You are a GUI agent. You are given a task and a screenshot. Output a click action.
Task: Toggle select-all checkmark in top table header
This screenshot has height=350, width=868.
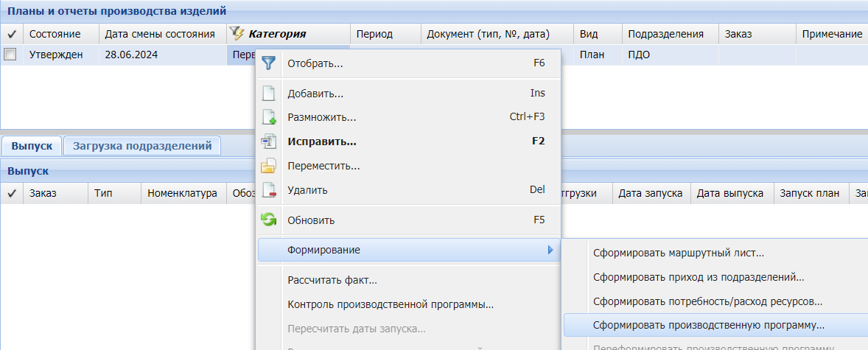pyautogui.click(x=11, y=34)
